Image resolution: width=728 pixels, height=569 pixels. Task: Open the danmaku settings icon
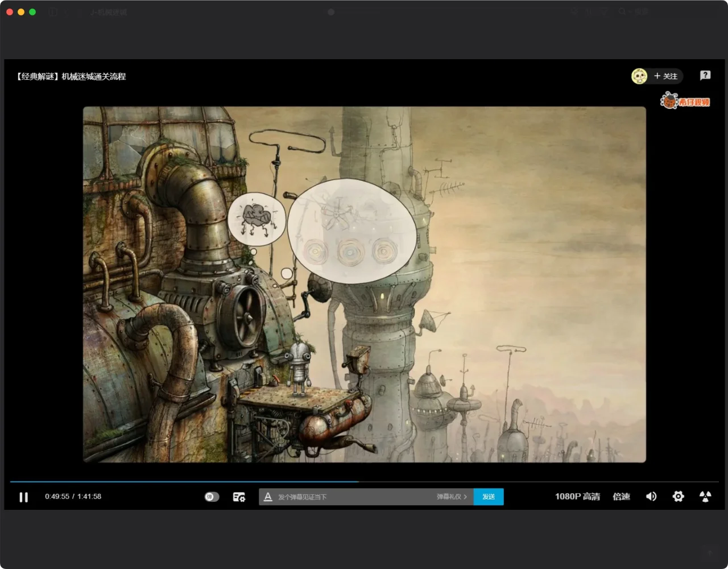pyautogui.click(x=239, y=497)
